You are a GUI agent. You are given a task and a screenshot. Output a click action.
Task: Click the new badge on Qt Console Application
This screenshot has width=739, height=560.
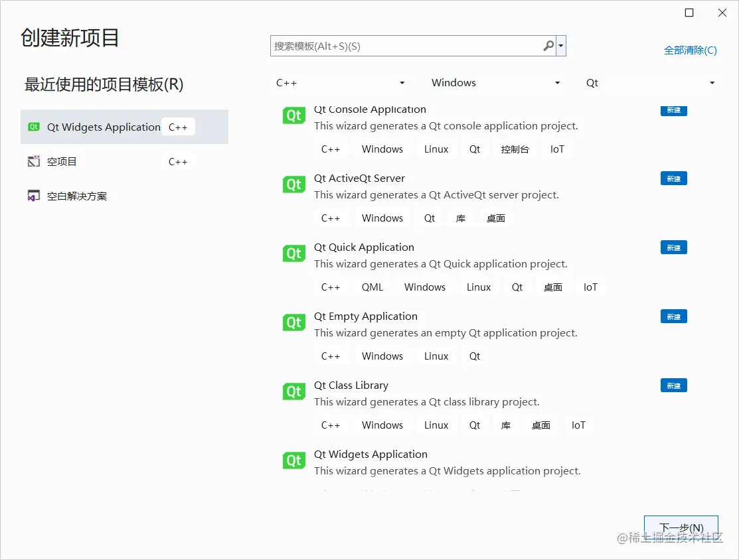click(x=673, y=110)
